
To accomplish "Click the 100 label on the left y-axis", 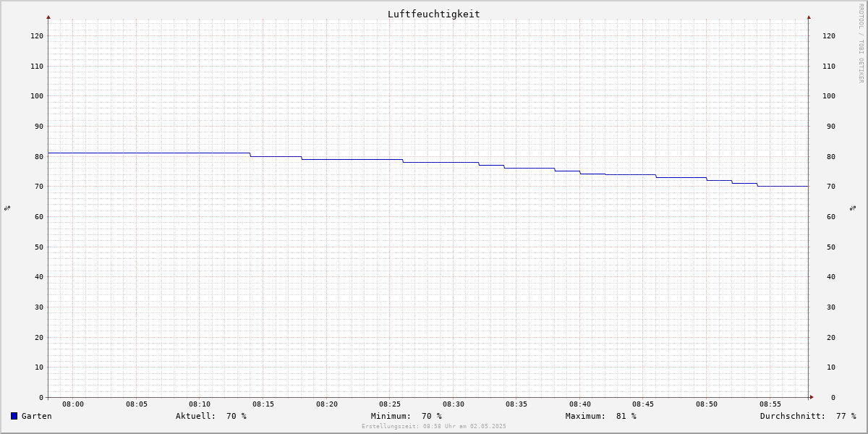I will pyautogui.click(x=37, y=95).
